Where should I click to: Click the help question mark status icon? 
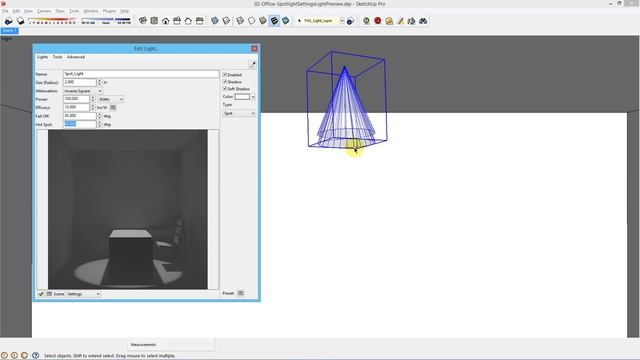(x=35, y=356)
